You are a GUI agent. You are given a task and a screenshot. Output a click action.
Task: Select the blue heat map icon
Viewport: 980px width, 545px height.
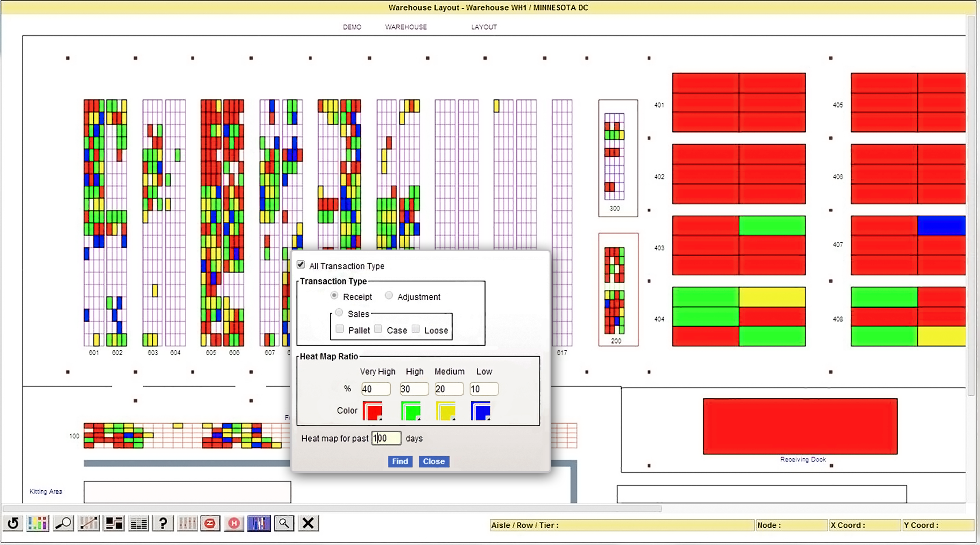259,523
